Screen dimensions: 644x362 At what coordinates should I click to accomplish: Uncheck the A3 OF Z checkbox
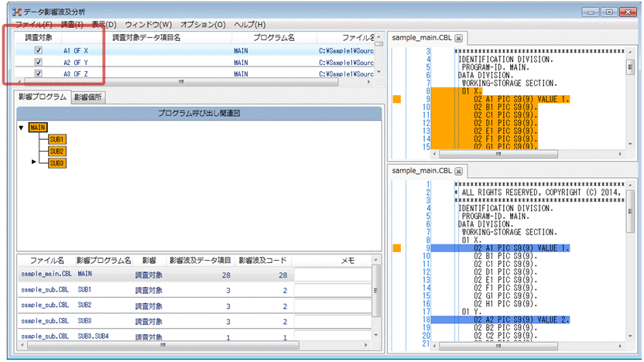pyautogui.click(x=38, y=73)
